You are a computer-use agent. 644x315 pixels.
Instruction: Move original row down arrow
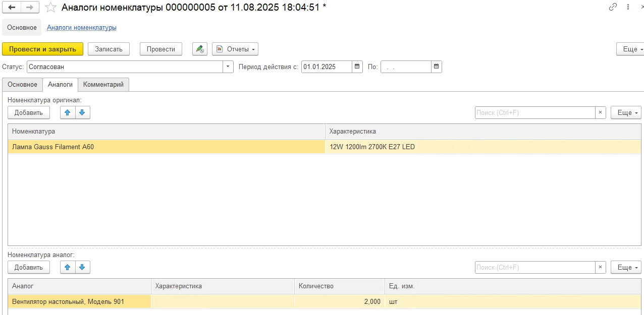(x=82, y=112)
